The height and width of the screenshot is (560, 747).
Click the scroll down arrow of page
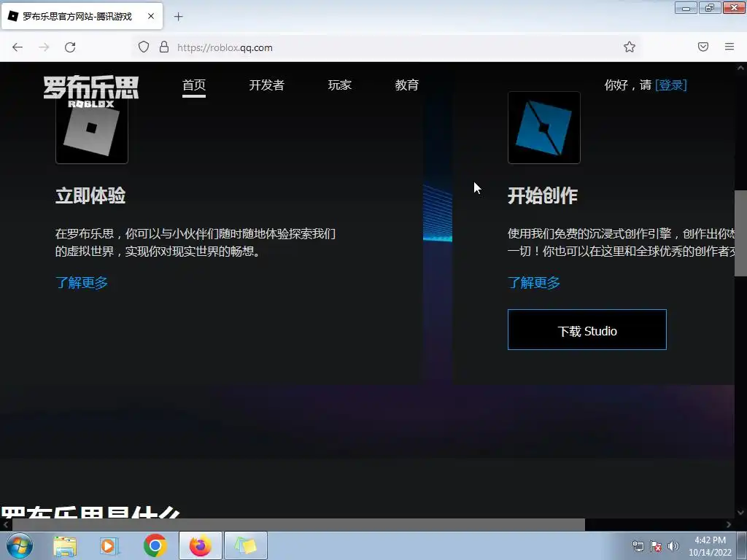(x=740, y=513)
